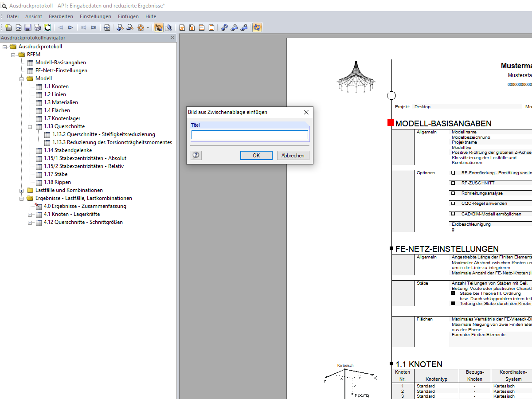Toggle the CQC-Regel anwenden checkbox
The image size is (532, 399).
click(453, 203)
